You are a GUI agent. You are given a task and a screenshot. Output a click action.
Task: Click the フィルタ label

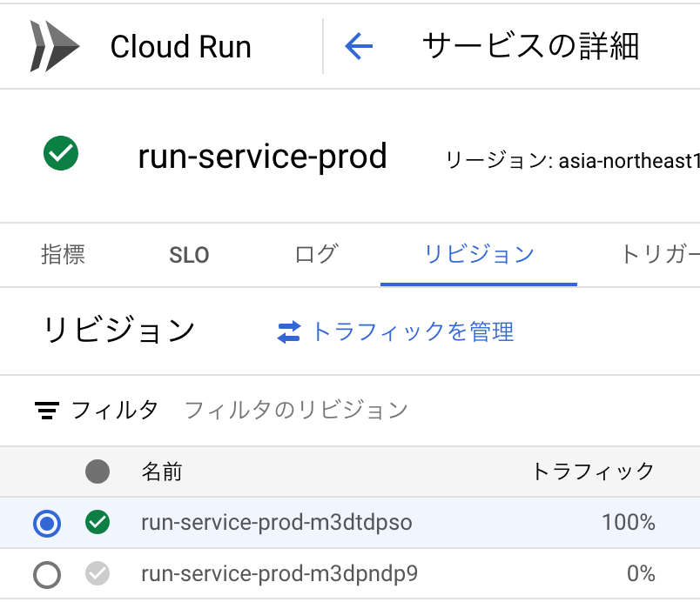pos(115,411)
